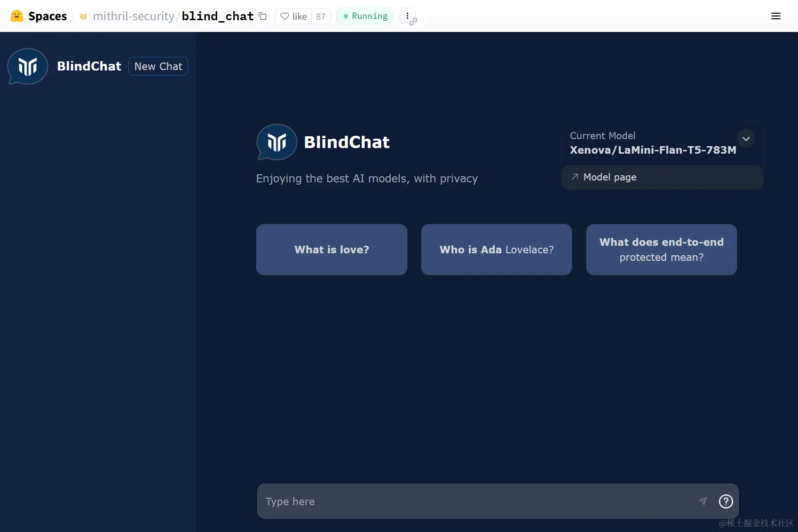Choose the "What is love?" suggestion

click(x=332, y=250)
